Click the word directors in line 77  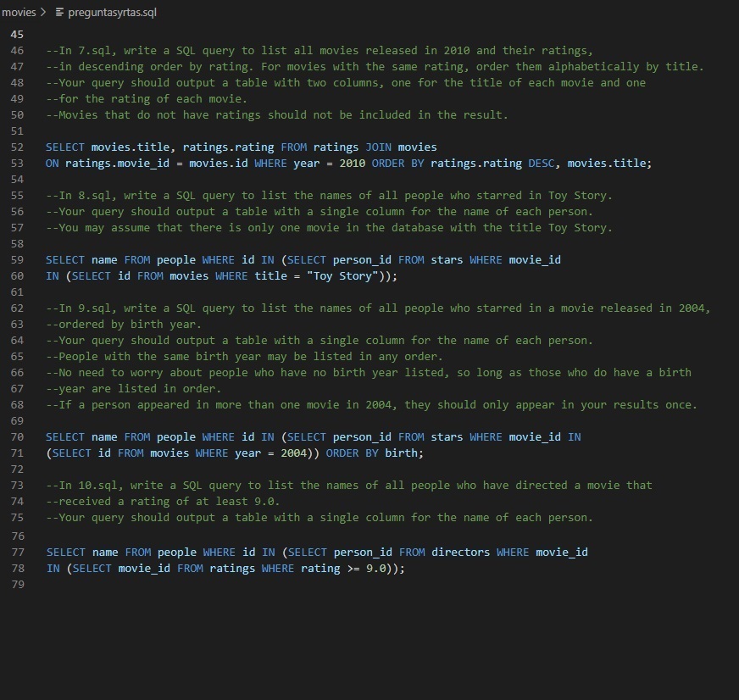tap(460, 553)
